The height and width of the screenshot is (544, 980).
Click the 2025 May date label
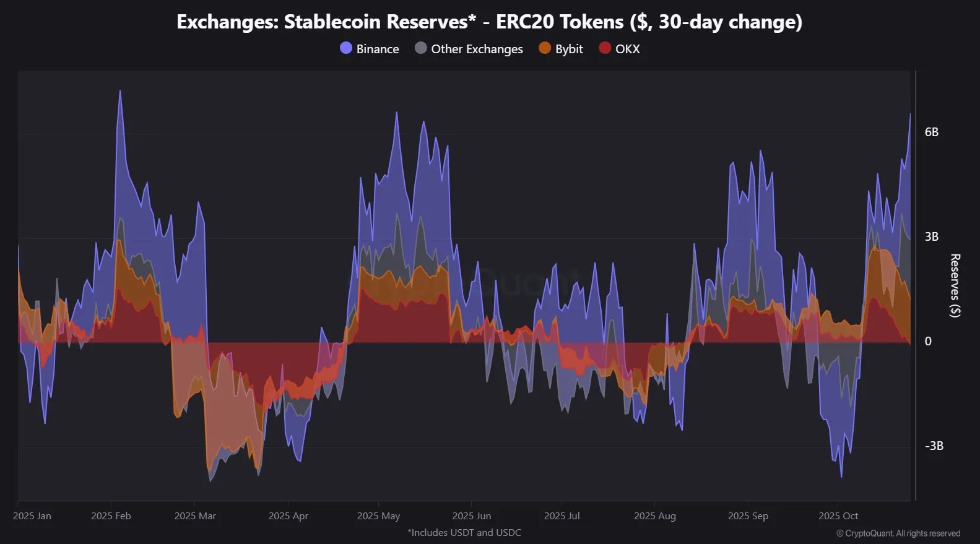pos(378,516)
